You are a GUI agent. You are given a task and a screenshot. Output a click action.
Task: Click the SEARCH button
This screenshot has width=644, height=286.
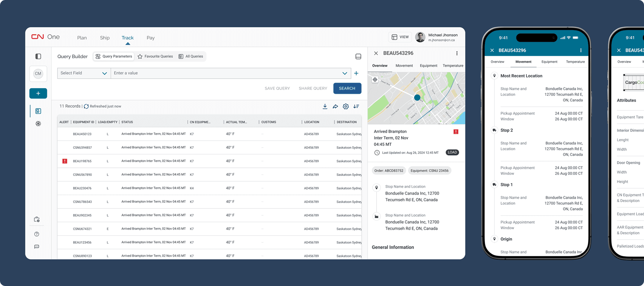pos(347,88)
